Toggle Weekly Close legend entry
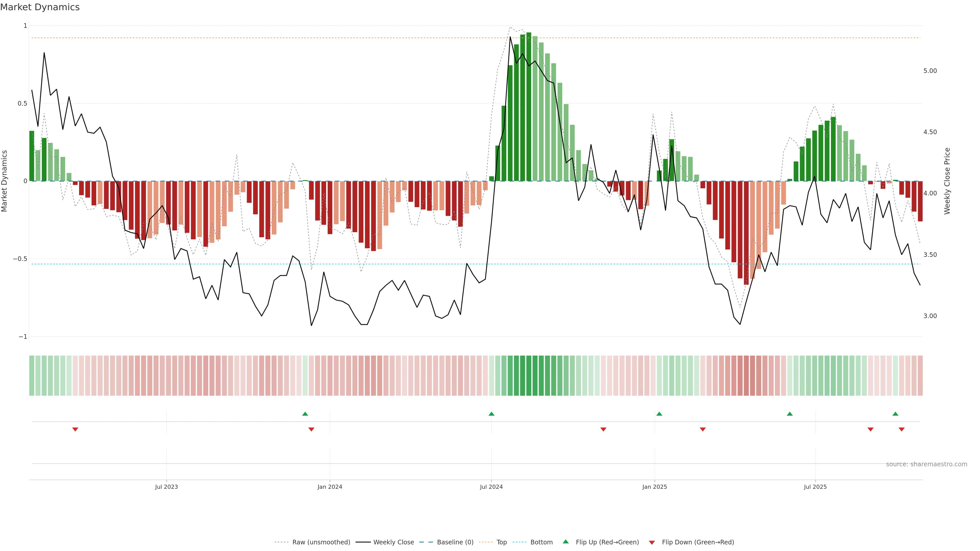This screenshot has height=551, width=980. pyautogui.click(x=393, y=542)
